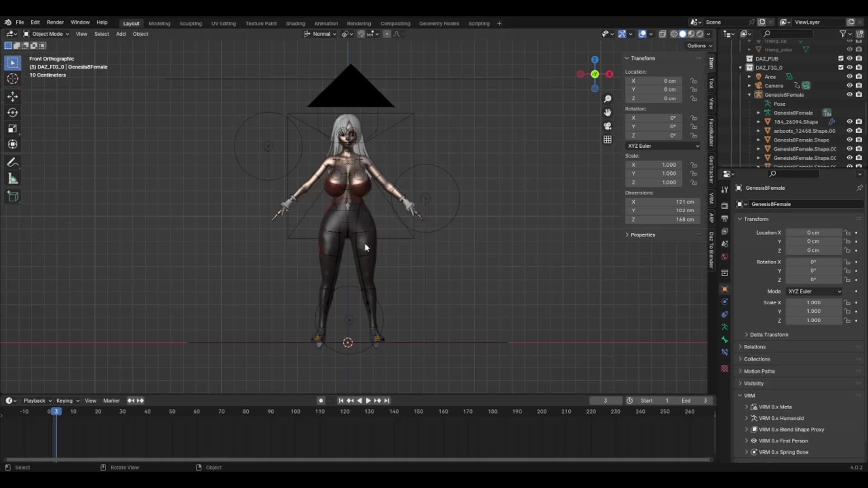The height and width of the screenshot is (488, 868).
Task: Select the Move tool
Action: click(x=13, y=96)
